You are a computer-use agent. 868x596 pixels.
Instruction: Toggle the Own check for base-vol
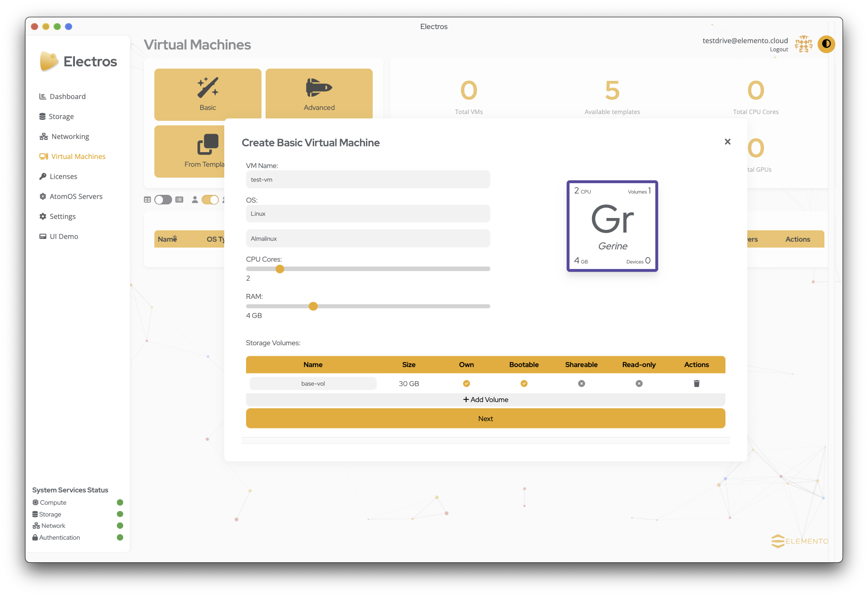pos(466,383)
